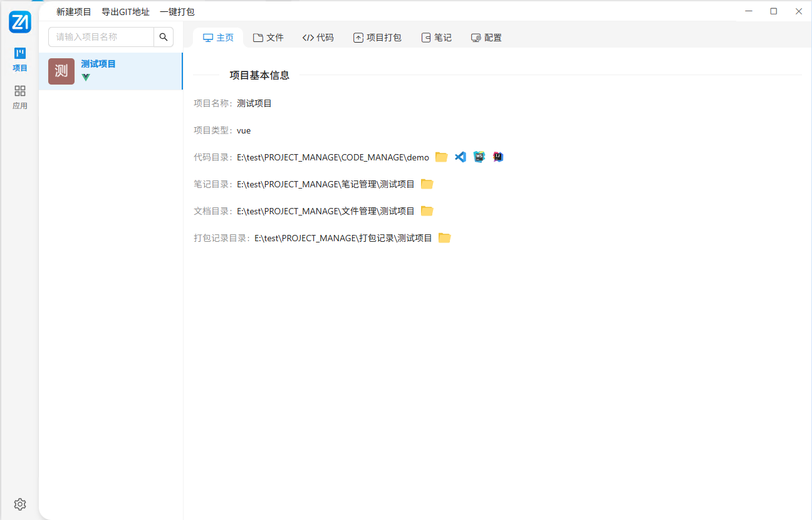812x520 pixels.
Task: Open the code directory in VS Code
Action: pyautogui.click(x=461, y=157)
